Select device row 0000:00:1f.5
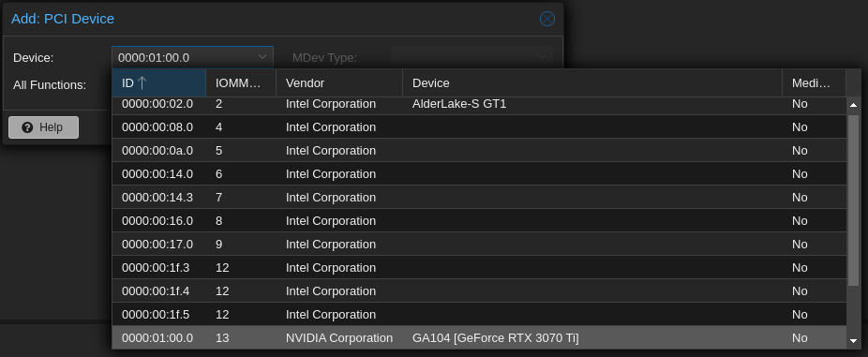 (479, 315)
